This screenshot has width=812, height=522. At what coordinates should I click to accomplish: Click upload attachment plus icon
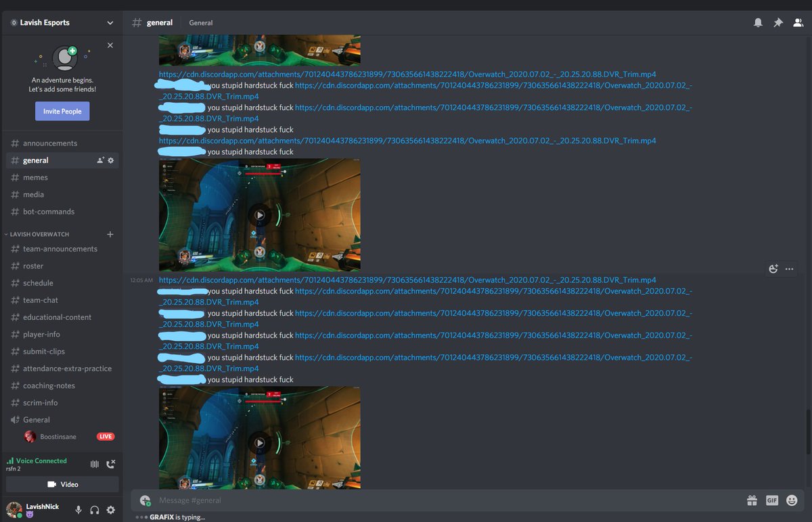145,500
